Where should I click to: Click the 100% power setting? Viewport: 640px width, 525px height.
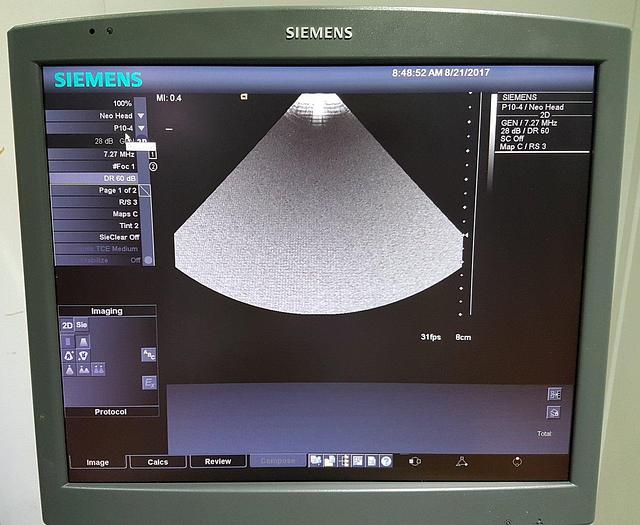coord(122,103)
